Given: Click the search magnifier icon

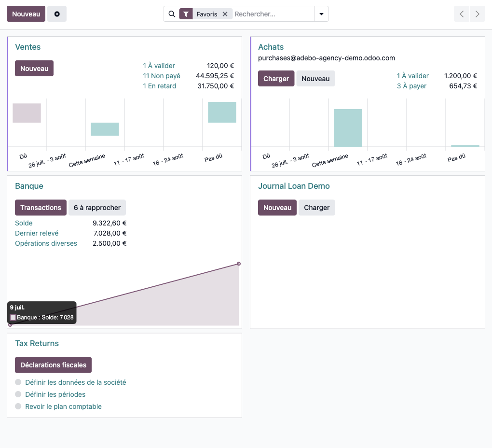Looking at the screenshot, I should pos(172,14).
